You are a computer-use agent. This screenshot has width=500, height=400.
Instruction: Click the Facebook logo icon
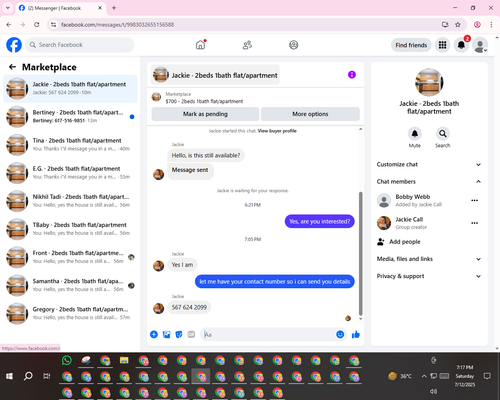pyautogui.click(x=14, y=45)
